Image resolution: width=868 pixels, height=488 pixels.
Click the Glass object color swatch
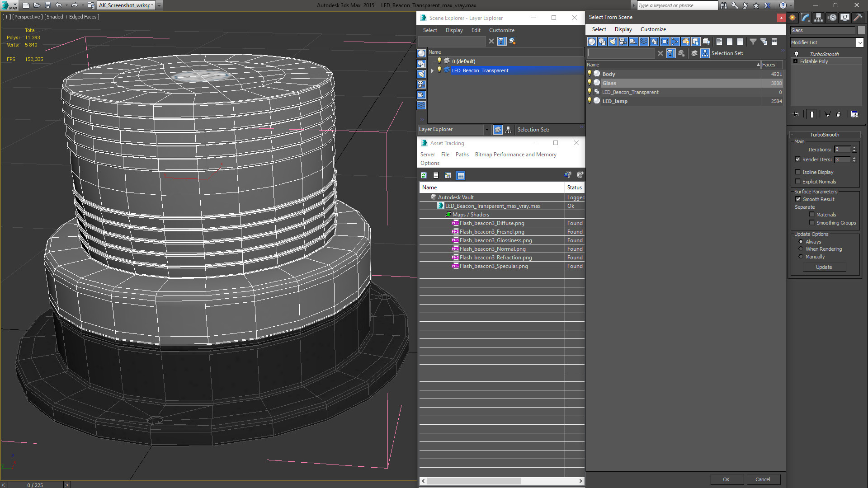pos(861,30)
